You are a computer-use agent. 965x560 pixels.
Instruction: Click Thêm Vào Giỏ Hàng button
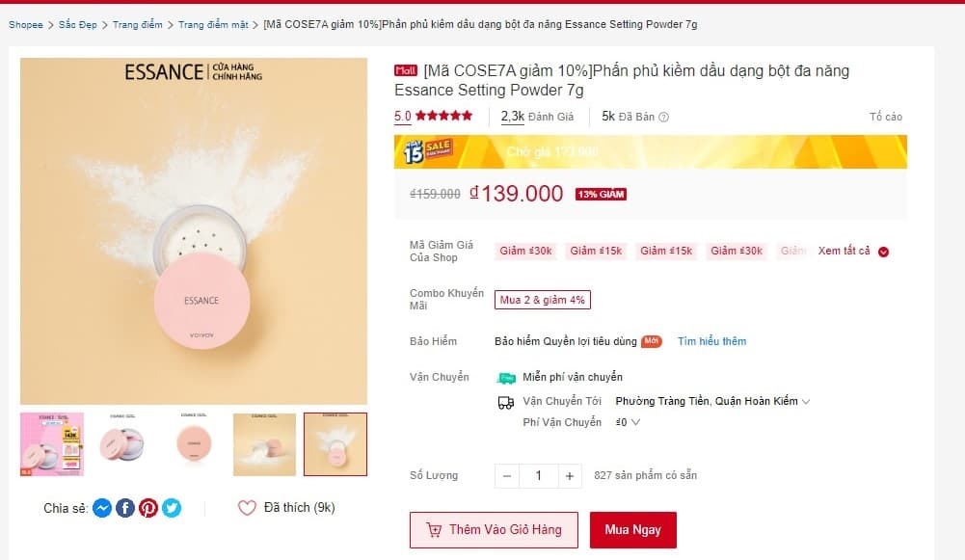click(x=494, y=530)
